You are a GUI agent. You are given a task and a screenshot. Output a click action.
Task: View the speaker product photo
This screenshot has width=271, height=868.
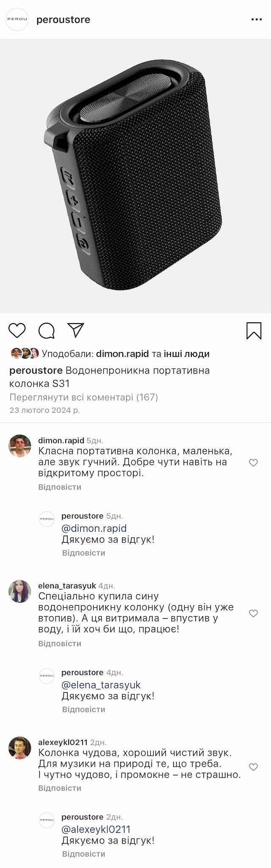coord(135,176)
